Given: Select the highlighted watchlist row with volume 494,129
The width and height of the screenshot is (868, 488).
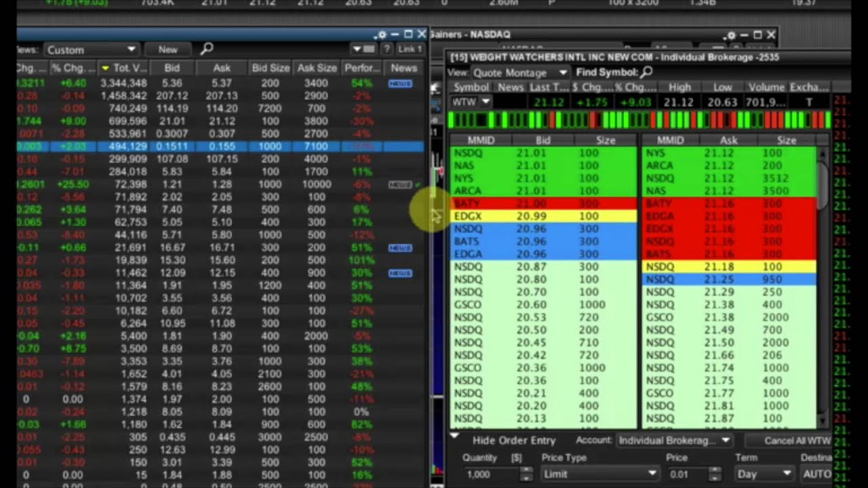Looking at the screenshot, I should [220, 146].
